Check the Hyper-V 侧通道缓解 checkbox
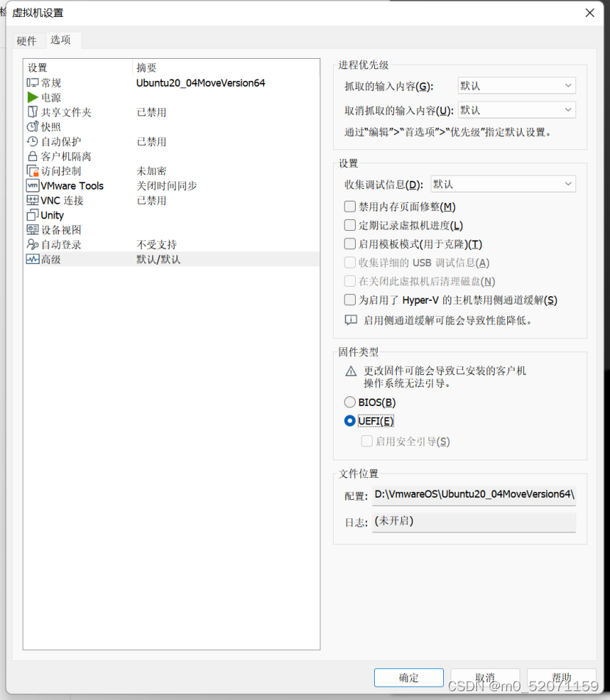This screenshot has height=700, width=610. click(350, 300)
